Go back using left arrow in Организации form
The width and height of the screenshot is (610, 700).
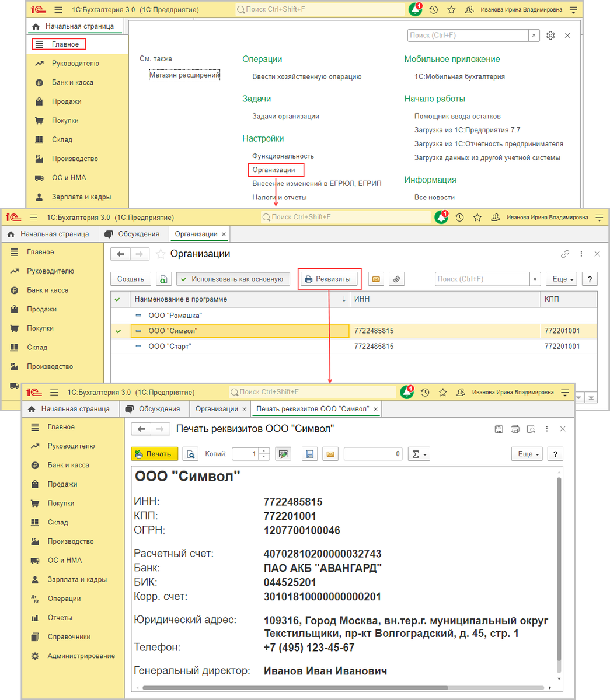tap(120, 254)
